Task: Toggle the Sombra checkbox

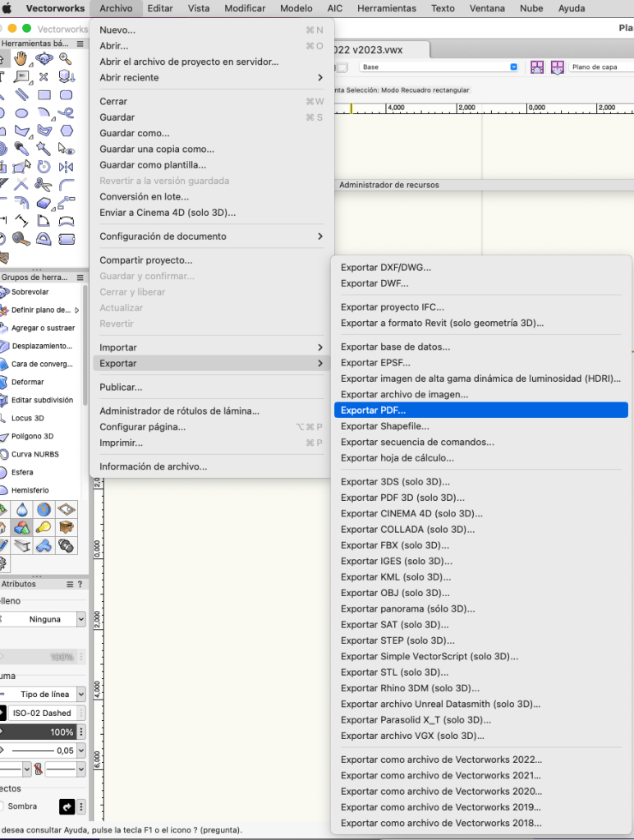Action: coord(2,806)
